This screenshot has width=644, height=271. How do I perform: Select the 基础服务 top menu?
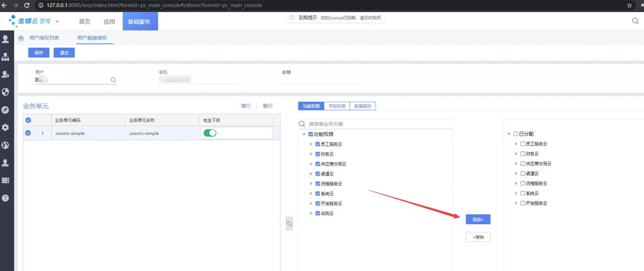click(139, 22)
